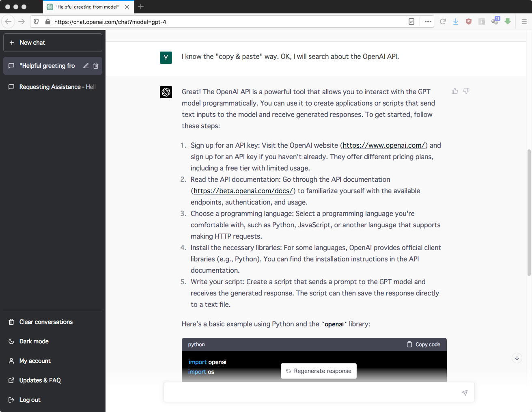Viewport: 532px width, 412px height.
Task: Reload the current page
Action: pos(443,22)
